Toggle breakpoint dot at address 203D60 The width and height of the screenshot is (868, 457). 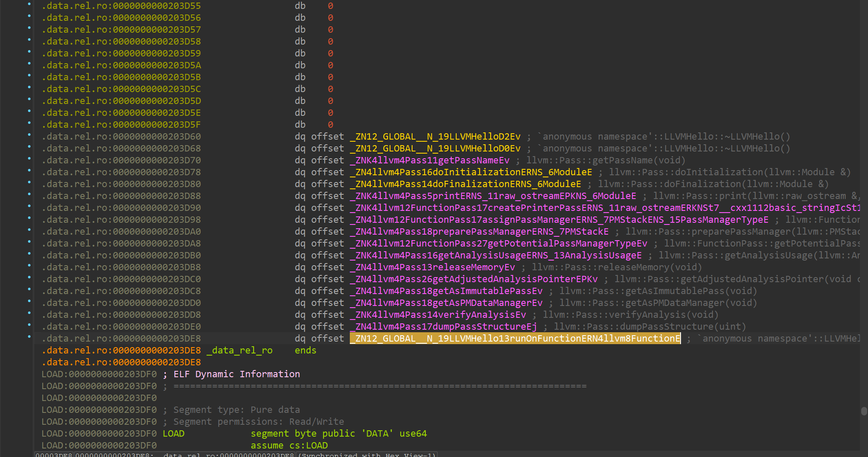[x=29, y=135]
